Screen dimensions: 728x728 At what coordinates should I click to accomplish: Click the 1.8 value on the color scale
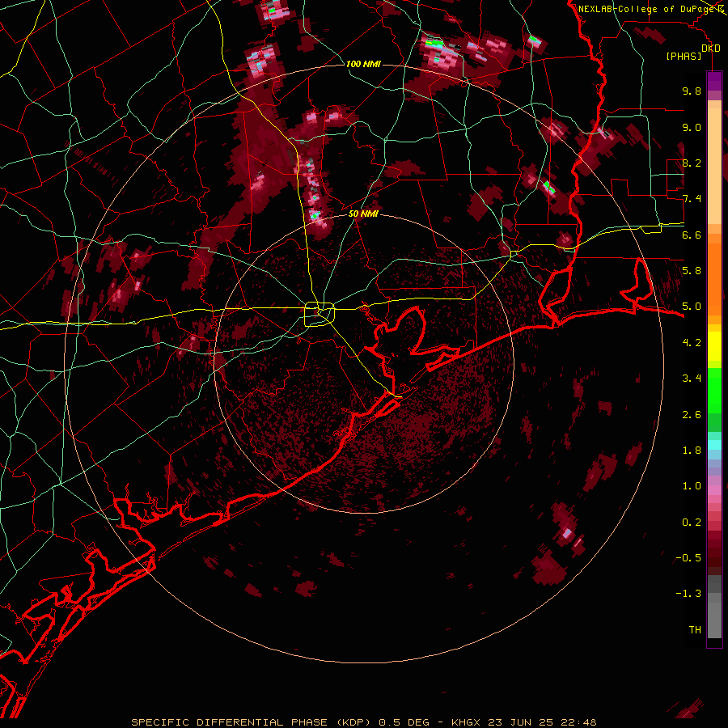point(692,451)
